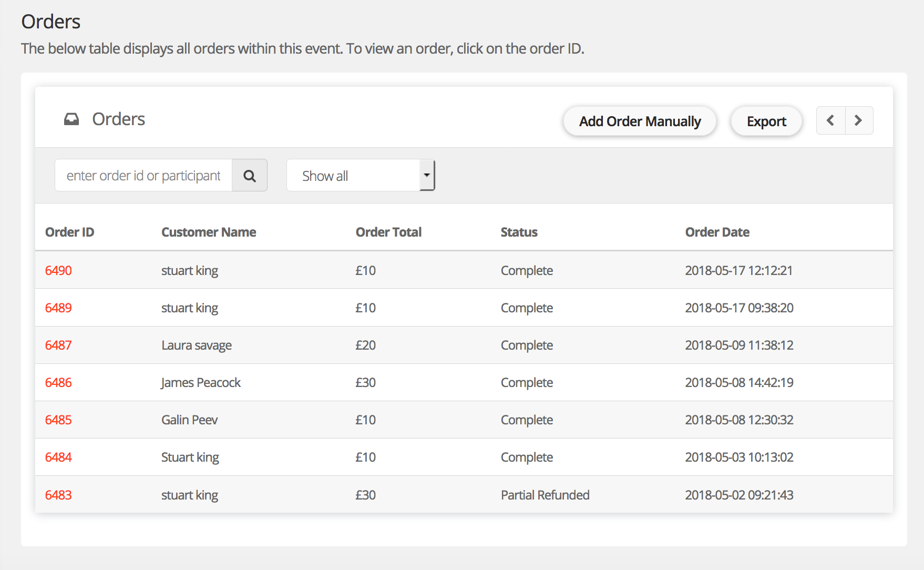The image size is (924, 570).
Task: Click the inbox tray icon beside Orders
Action: [71, 119]
